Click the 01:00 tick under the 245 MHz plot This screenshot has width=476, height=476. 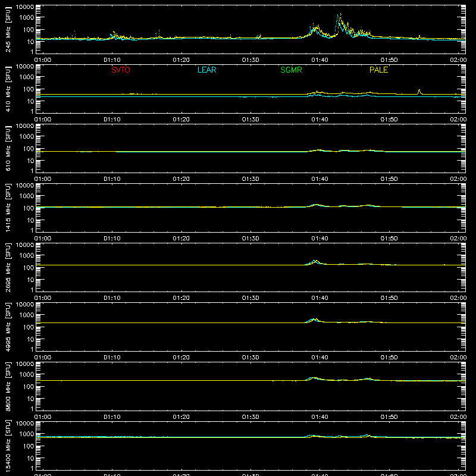click(43, 60)
